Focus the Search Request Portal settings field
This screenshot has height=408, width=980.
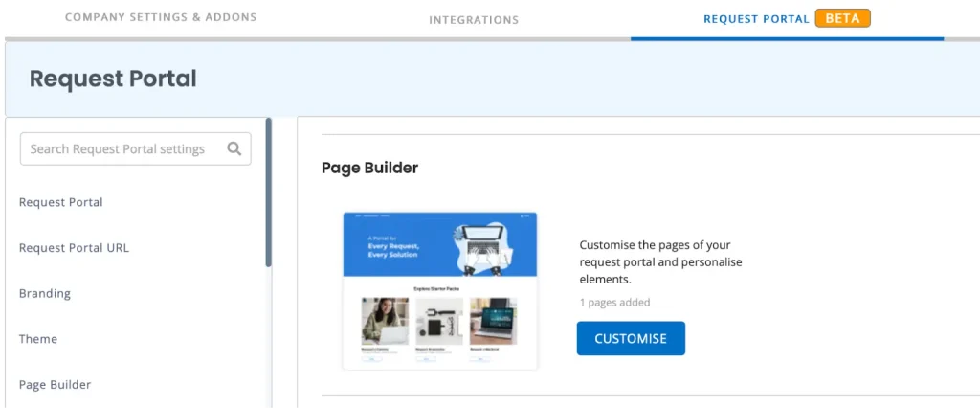click(136, 149)
